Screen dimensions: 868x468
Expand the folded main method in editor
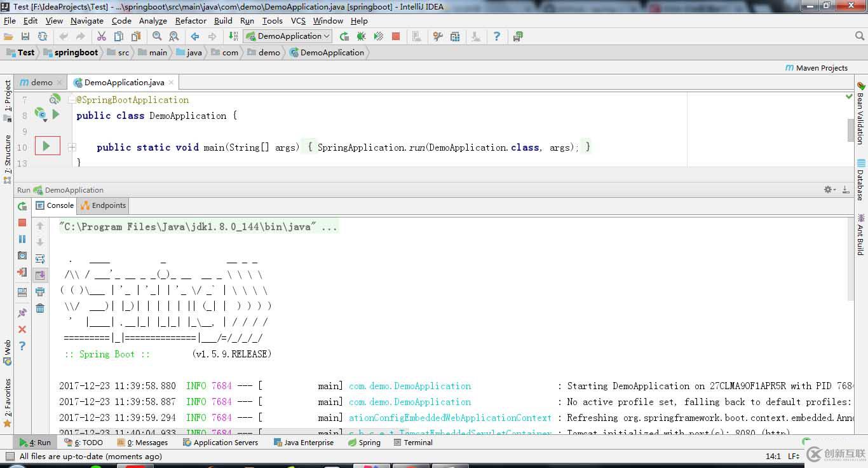72,147
